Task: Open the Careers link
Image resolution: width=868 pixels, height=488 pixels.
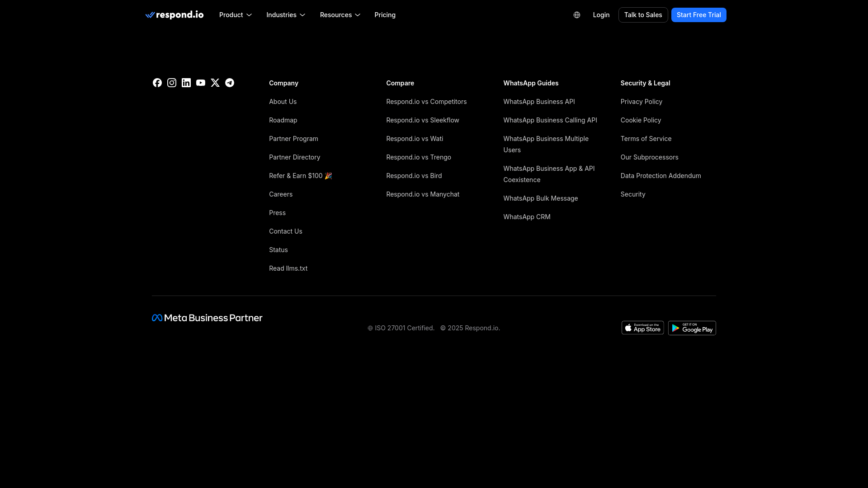Action: pyautogui.click(x=281, y=194)
